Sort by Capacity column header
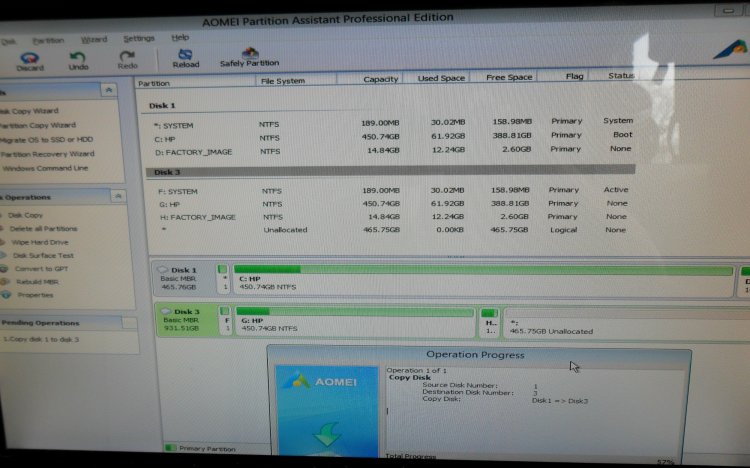 (x=380, y=79)
